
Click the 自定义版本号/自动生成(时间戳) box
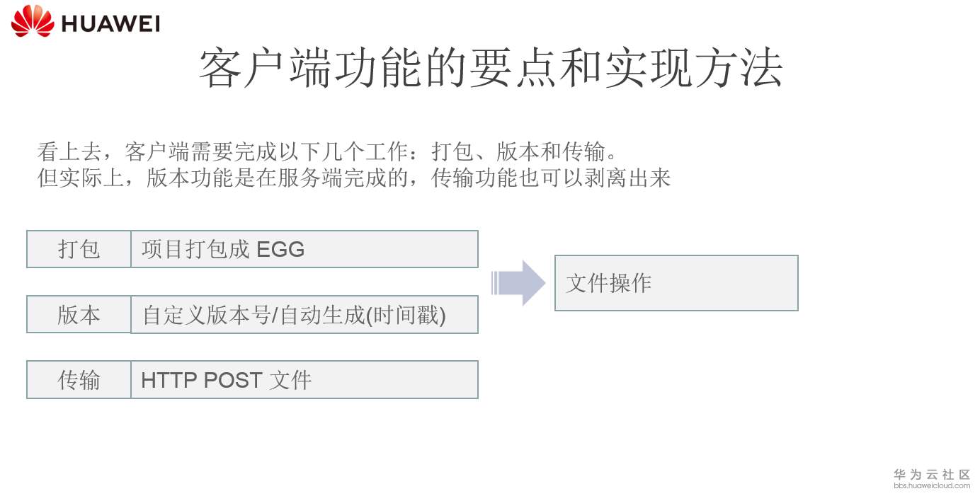coord(304,315)
